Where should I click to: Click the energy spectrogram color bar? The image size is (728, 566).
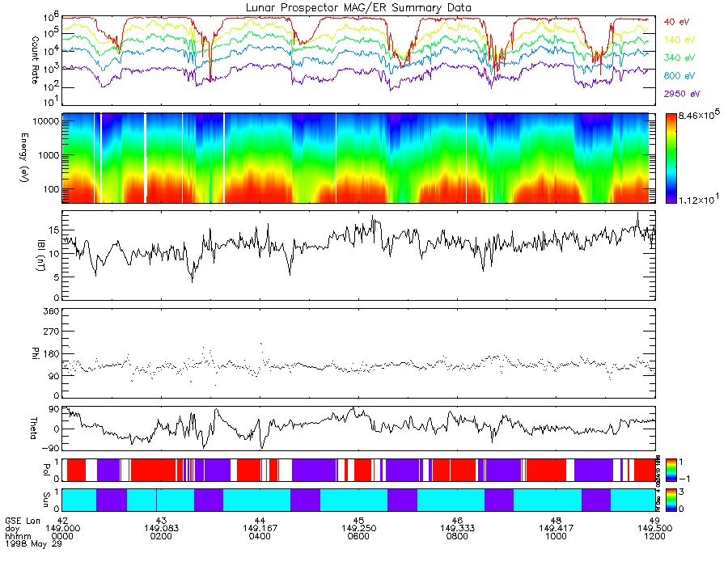(671, 158)
